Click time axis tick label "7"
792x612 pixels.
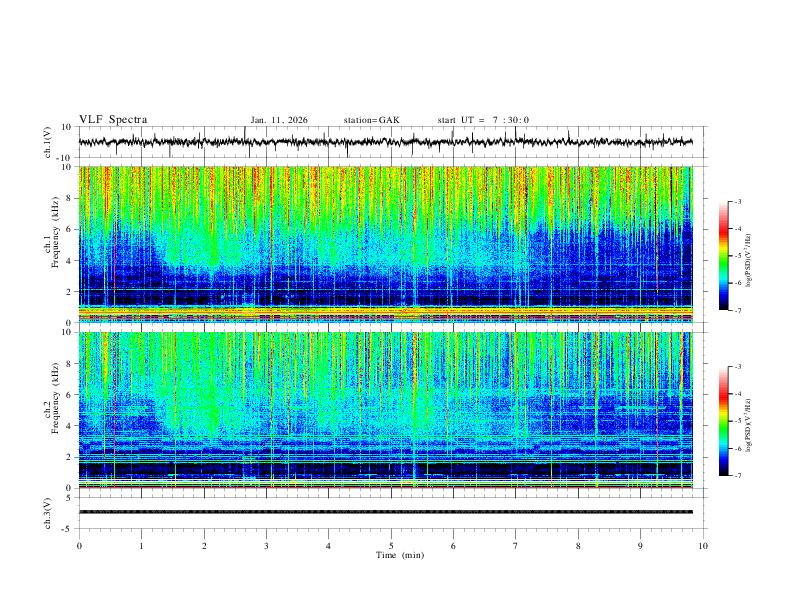(516, 546)
